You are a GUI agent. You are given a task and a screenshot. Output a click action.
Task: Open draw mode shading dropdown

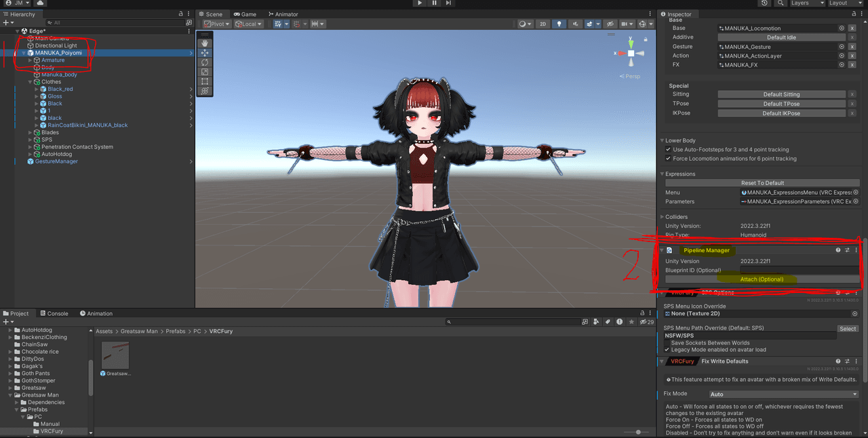pos(525,24)
